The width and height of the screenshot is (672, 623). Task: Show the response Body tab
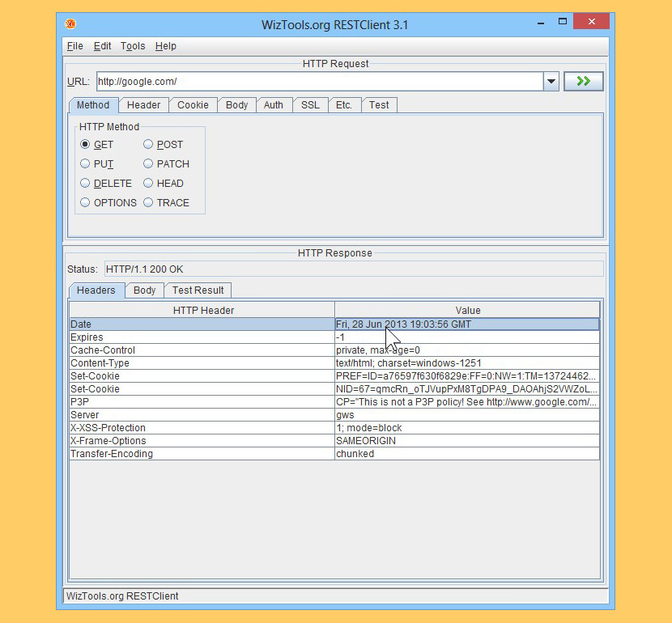click(144, 290)
